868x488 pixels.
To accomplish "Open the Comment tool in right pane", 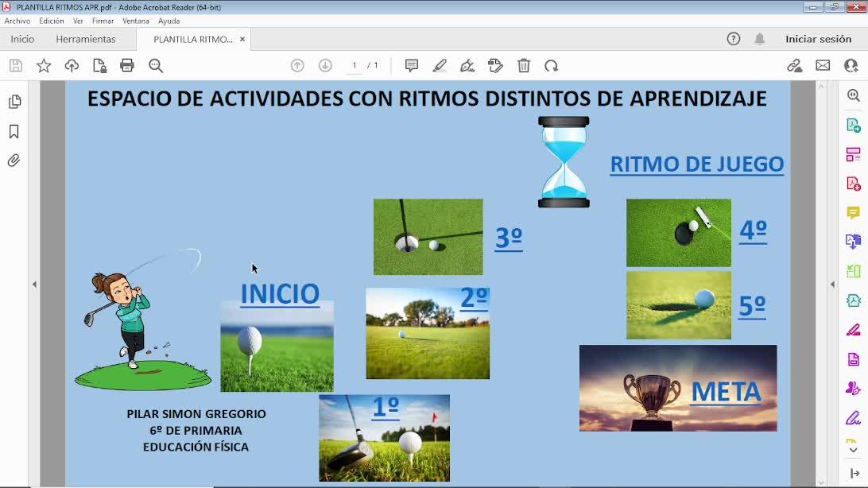I will coord(854,212).
